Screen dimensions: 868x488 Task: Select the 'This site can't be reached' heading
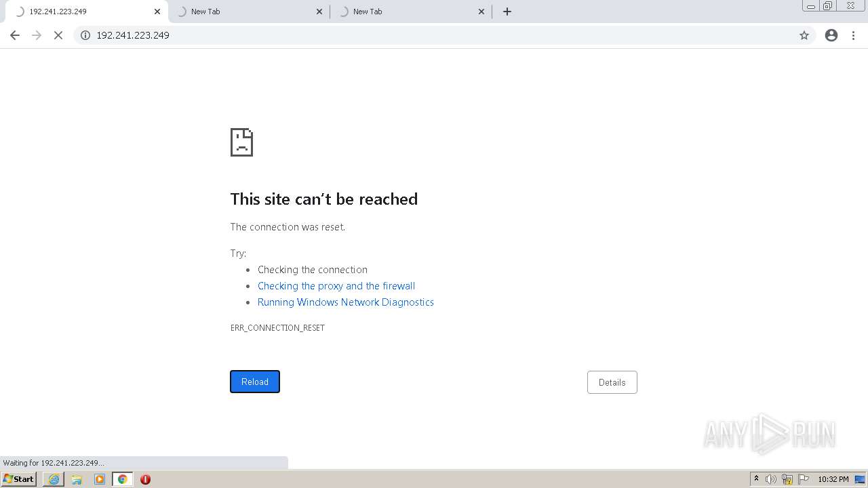[x=324, y=199]
